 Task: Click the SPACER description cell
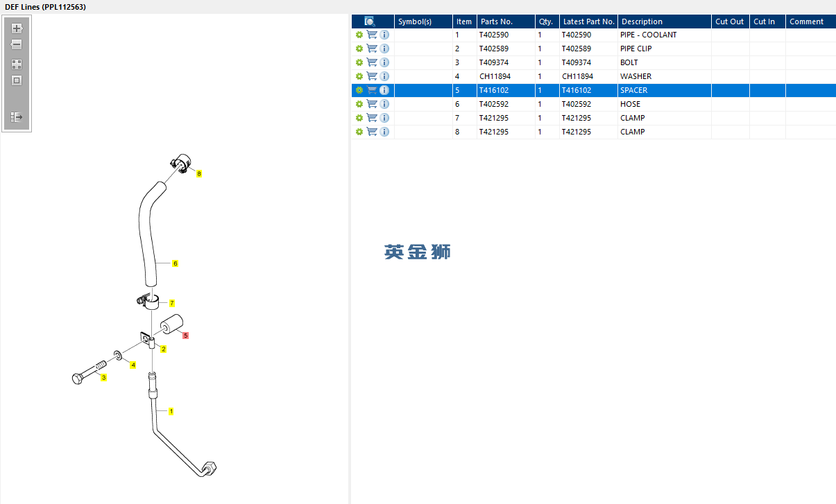pyautogui.click(x=665, y=90)
